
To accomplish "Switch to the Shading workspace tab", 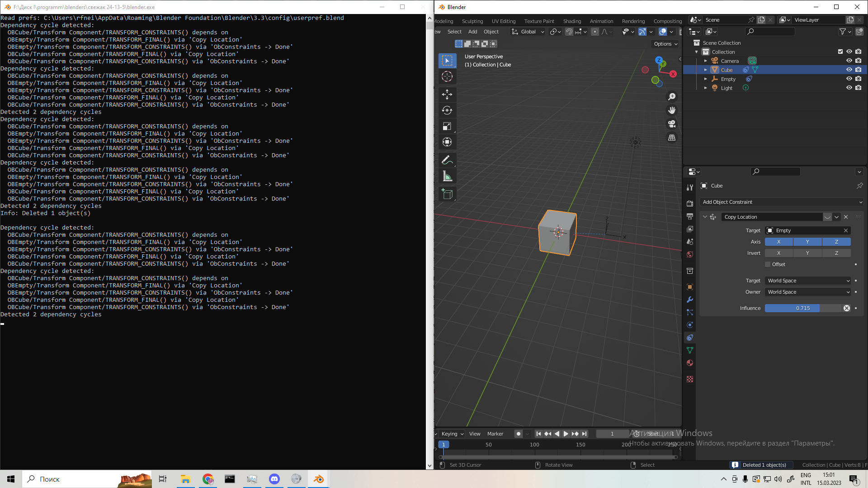I will 572,21.
